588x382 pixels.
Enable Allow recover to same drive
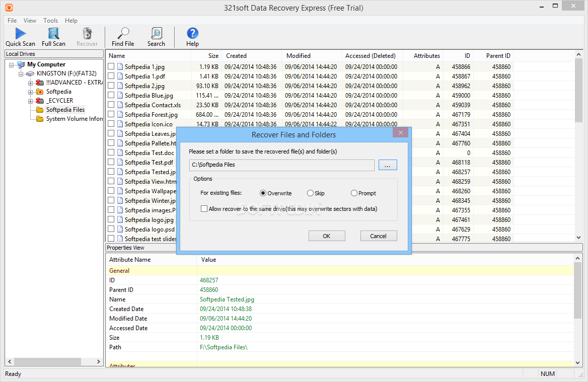click(x=204, y=209)
